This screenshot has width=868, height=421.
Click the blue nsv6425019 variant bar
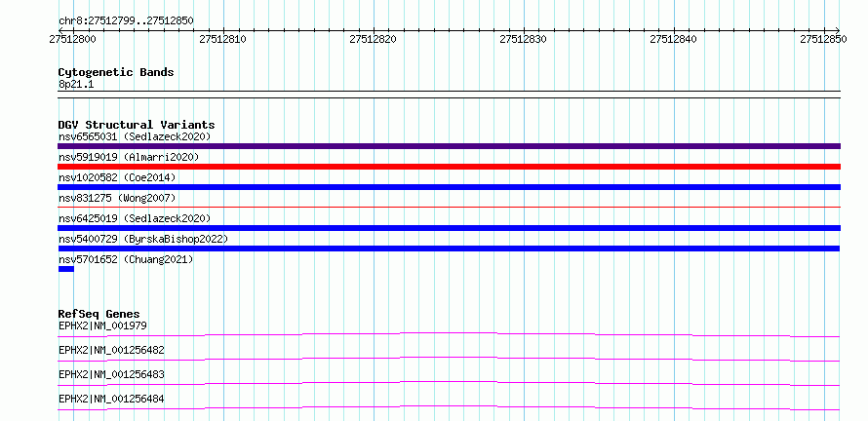click(x=449, y=228)
